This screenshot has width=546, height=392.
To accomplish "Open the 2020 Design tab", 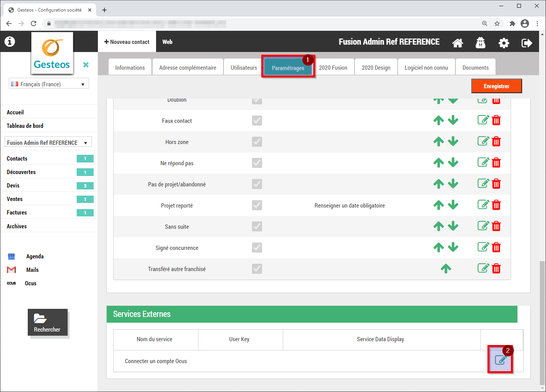I will (x=376, y=68).
